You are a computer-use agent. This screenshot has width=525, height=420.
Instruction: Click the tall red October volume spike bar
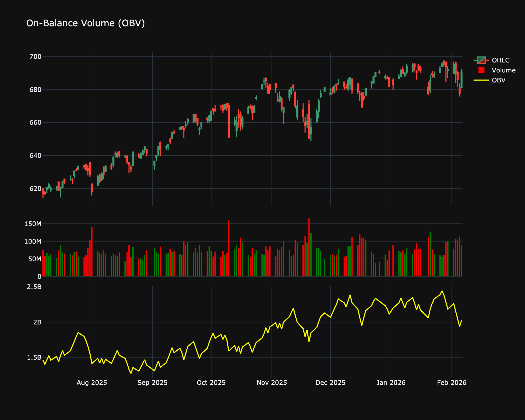pyautogui.click(x=229, y=248)
